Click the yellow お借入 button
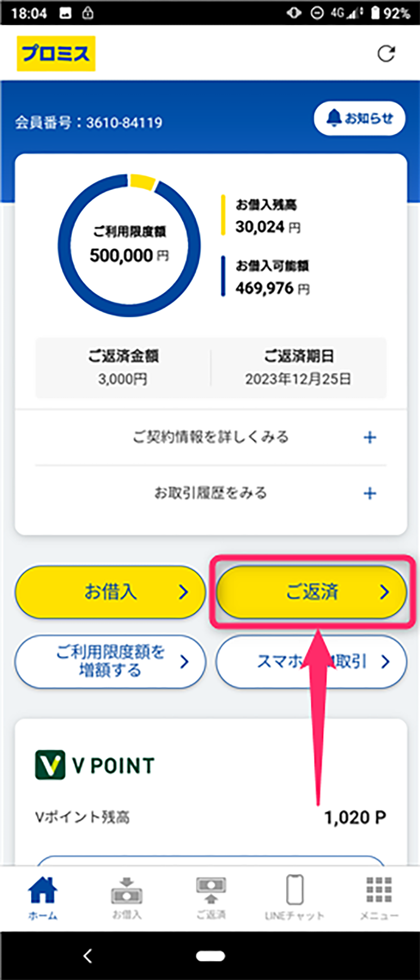The width and height of the screenshot is (420, 980). coord(110,592)
